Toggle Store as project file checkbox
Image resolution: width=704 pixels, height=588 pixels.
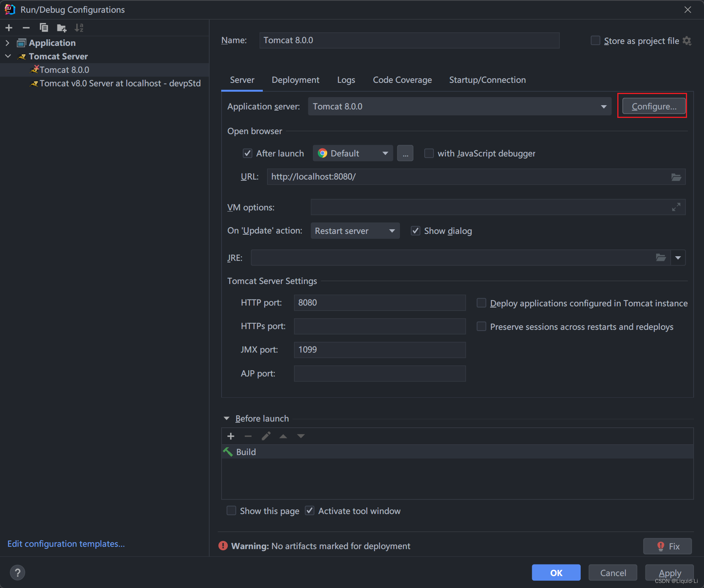point(595,40)
